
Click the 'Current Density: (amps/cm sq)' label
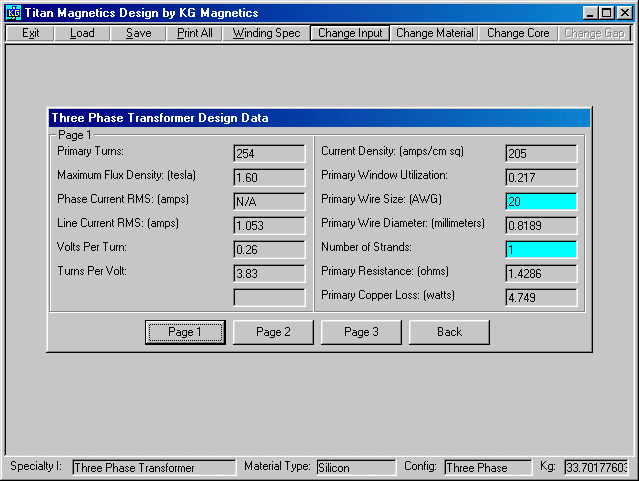click(x=392, y=151)
